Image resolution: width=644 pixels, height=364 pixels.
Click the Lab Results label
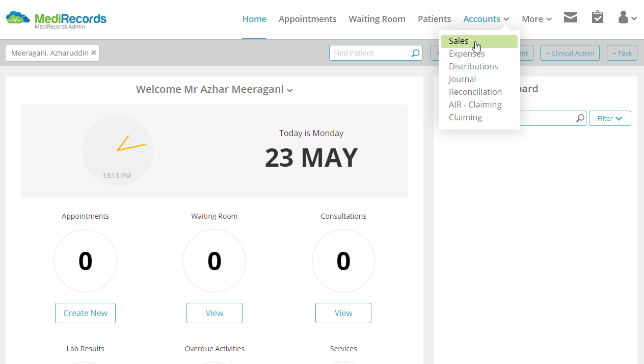click(x=85, y=349)
